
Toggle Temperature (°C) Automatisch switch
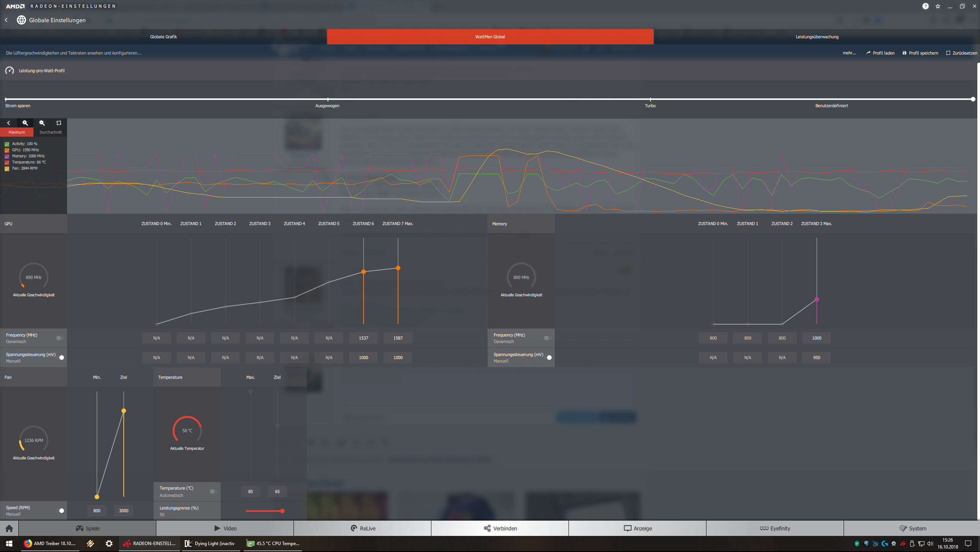[213, 492]
